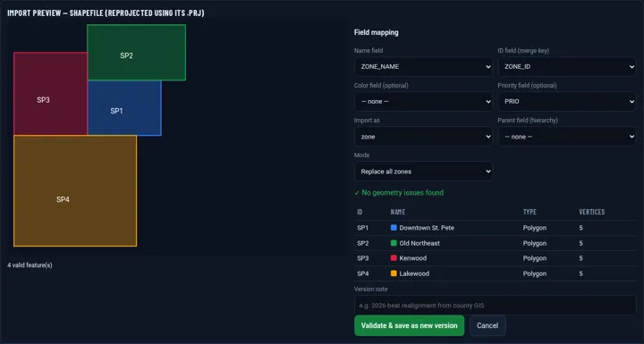The width and height of the screenshot is (644, 344).
Task: Click the red swatch for Kenwood
Action: (394, 258)
